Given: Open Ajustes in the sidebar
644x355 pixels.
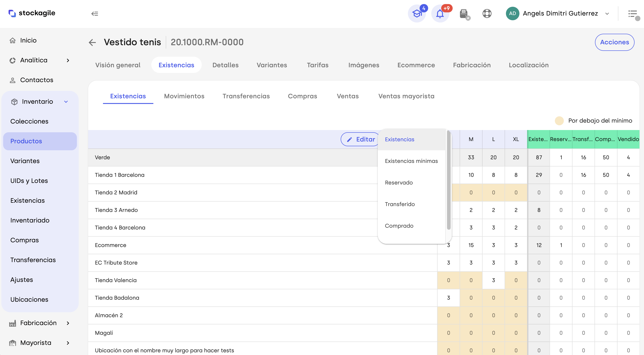Looking at the screenshot, I should pyautogui.click(x=40, y=280).
